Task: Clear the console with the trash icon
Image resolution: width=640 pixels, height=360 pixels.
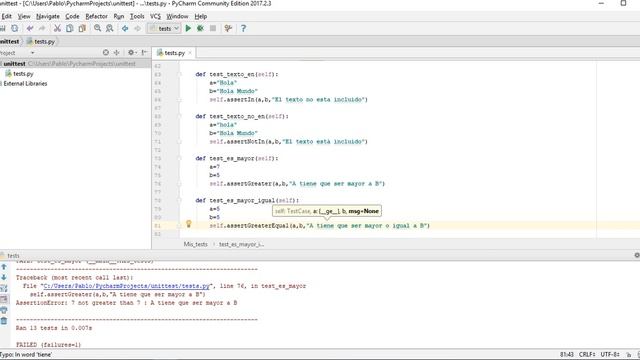Action: [4, 321]
